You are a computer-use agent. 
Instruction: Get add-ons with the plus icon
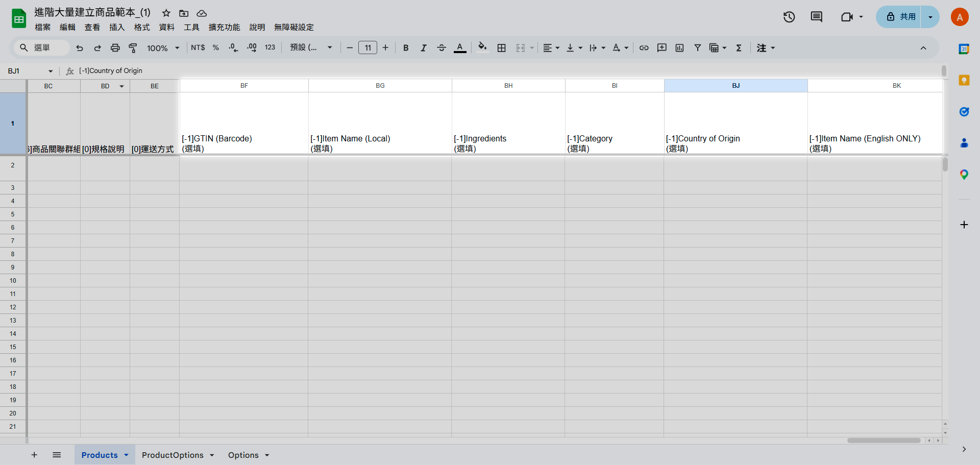click(x=964, y=225)
